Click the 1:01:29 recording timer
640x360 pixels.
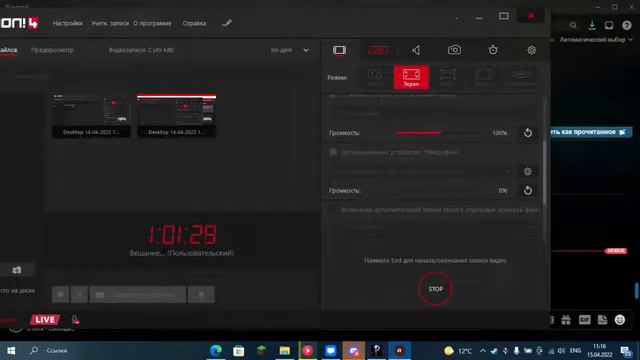tap(182, 235)
